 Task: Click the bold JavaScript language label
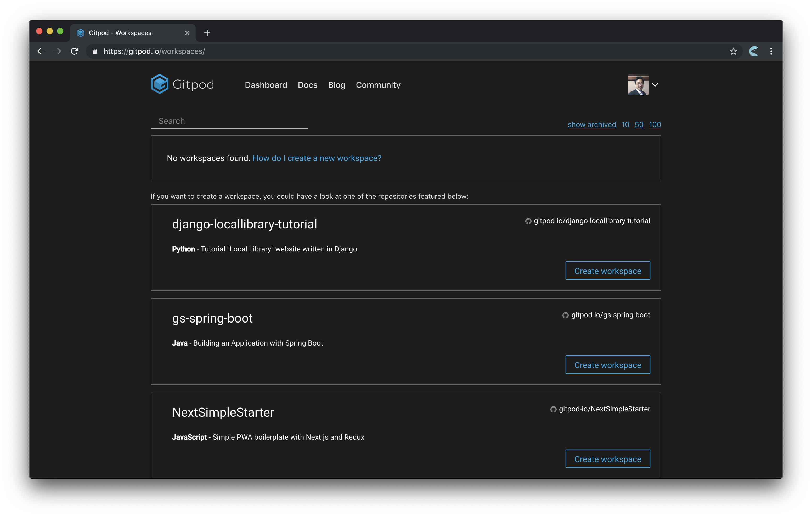tap(189, 437)
